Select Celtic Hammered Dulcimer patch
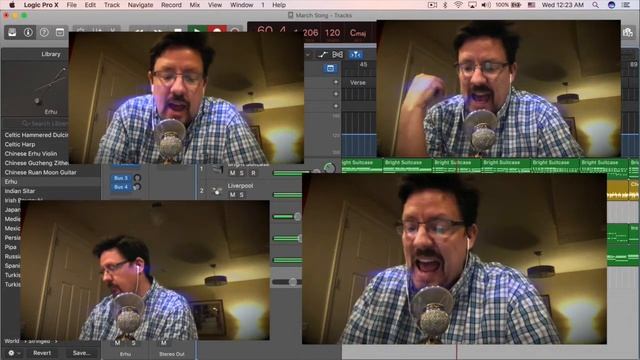Image resolution: width=640 pixels, height=360 pixels. (36, 135)
